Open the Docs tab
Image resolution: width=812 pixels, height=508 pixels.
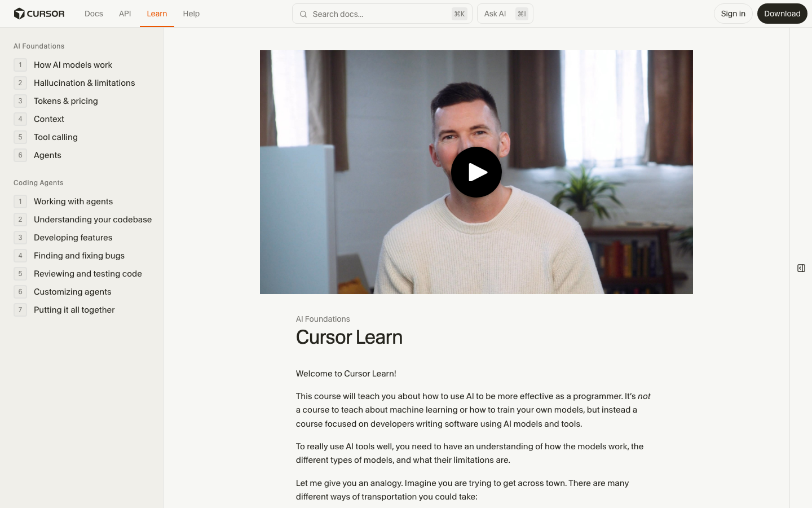[94, 14]
